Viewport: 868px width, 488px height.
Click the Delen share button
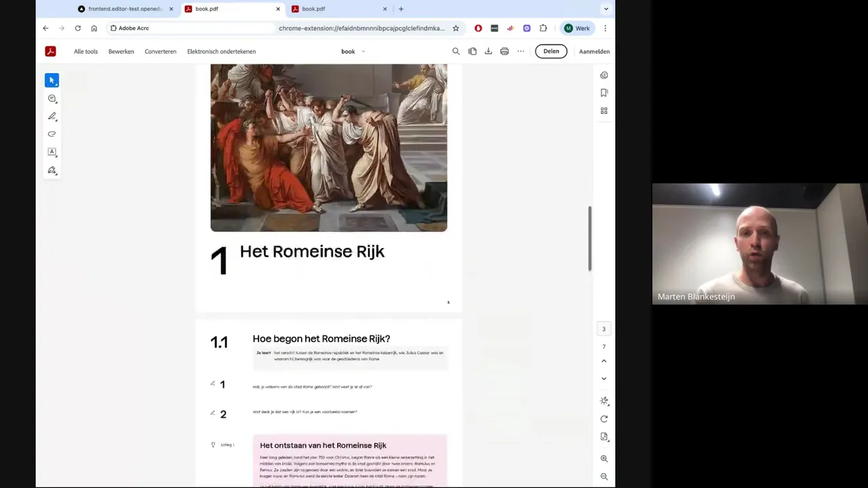551,52
